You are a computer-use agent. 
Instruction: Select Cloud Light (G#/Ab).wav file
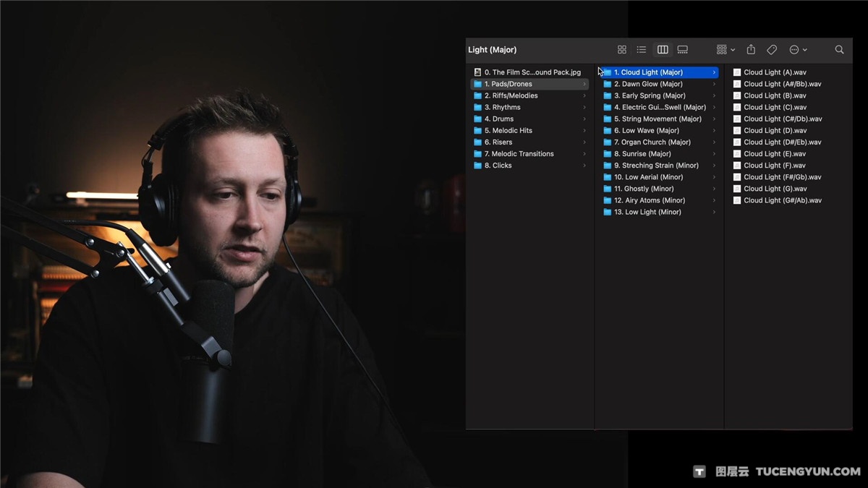[778, 200]
